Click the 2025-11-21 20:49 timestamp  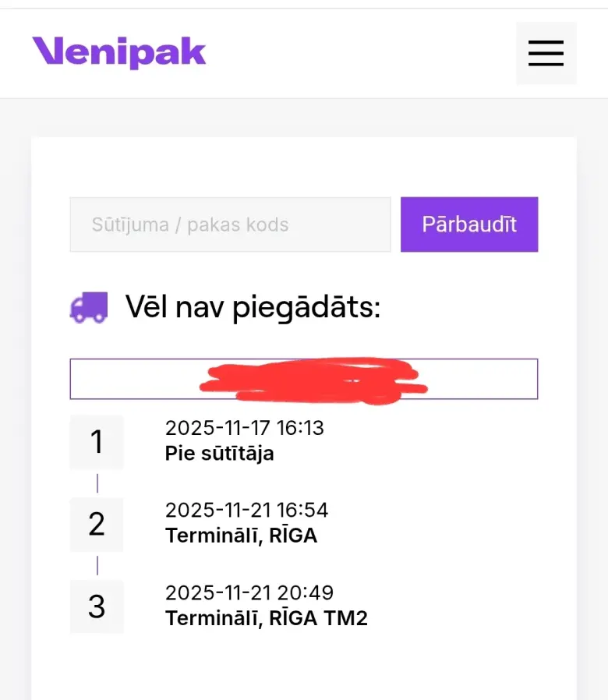click(x=249, y=592)
